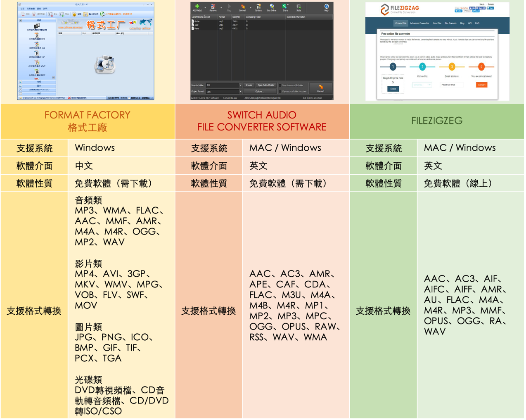Click the Containing Folder column header
Viewport: 526px width, 420px height.
pos(265,17)
